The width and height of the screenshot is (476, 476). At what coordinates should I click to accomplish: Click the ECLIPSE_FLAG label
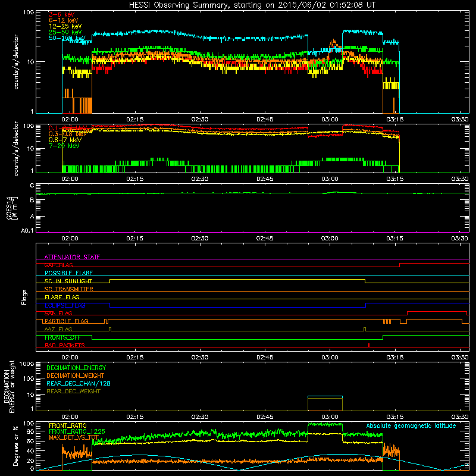(65, 305)
